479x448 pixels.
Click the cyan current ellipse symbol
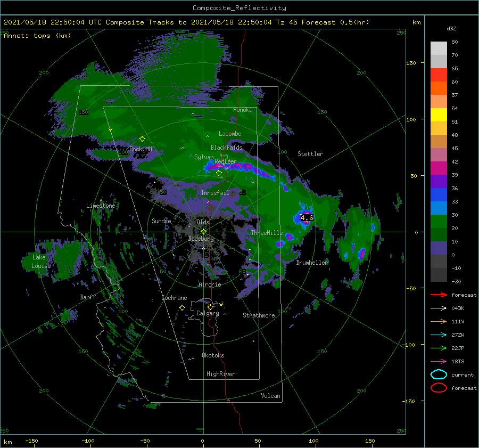439,374
